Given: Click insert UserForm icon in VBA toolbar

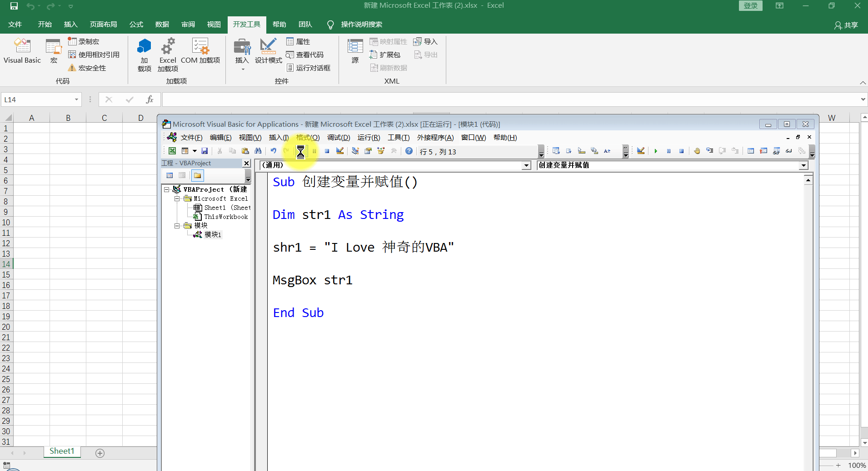Looking at the screenshot, I should click(x=185, y=151).
